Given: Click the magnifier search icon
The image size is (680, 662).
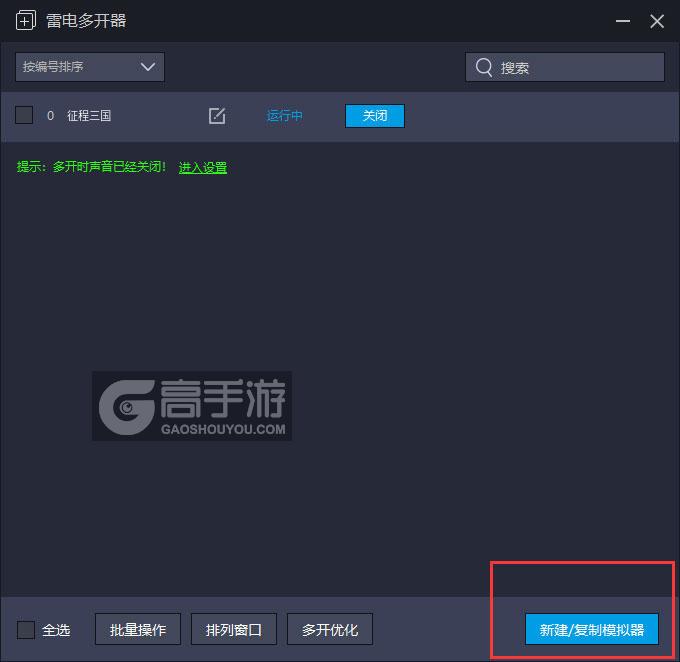Looking at the screenshot, I should (x=484, y=67).
